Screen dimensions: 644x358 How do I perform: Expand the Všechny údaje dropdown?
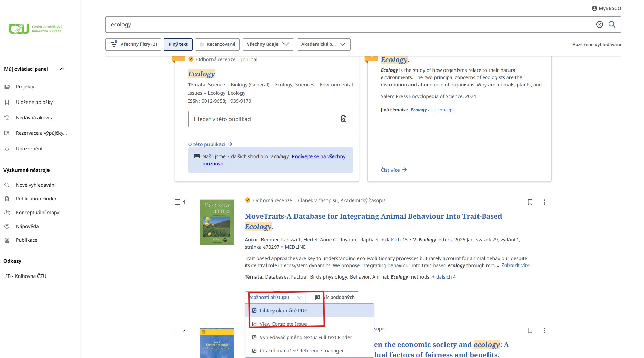click(x=268, y=44)
